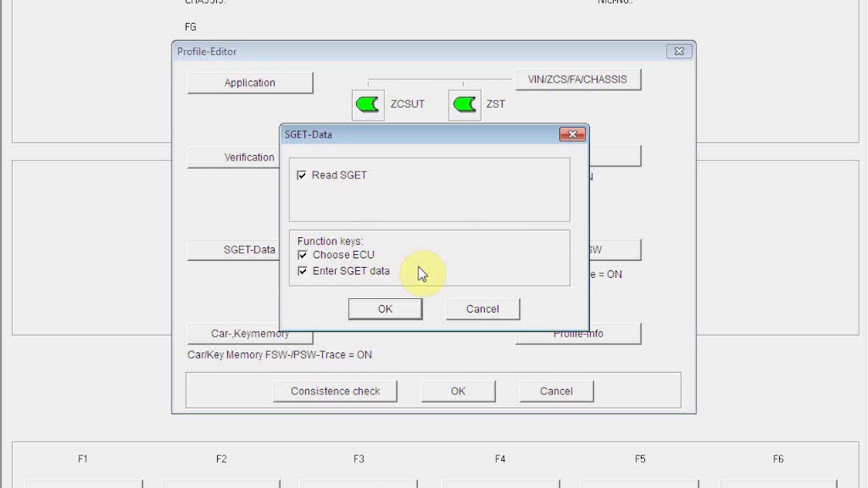Screen dimensions: 868x488
Task: Click Cancel in the Profile-Editor footer
Action: pos(557,391)
